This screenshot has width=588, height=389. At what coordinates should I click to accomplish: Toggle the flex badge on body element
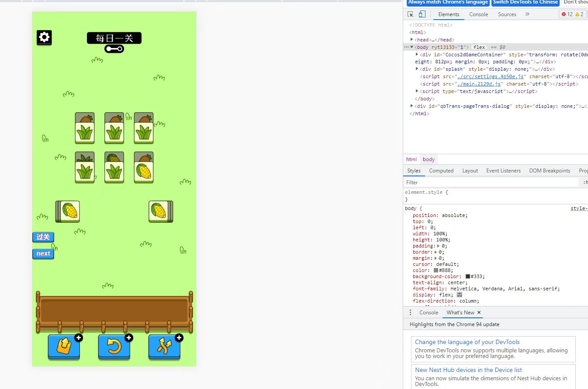click(479, 47)
